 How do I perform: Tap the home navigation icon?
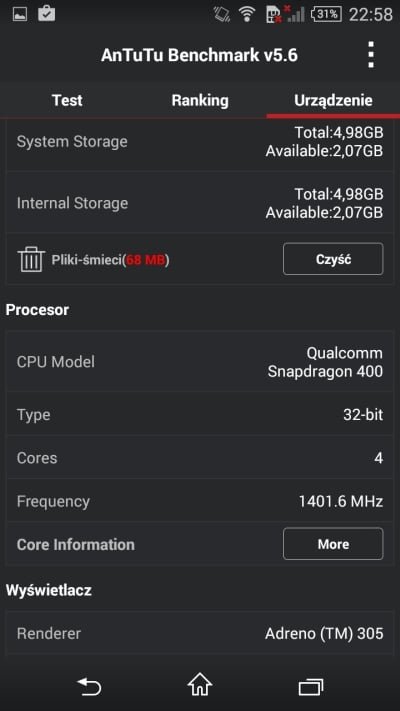pos(200,685)
